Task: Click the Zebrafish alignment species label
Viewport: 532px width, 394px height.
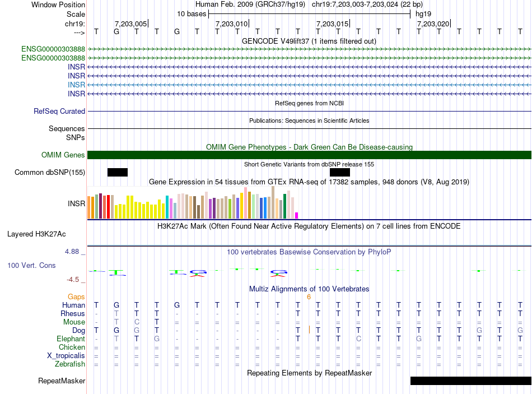Action: [x=69, y=364]
